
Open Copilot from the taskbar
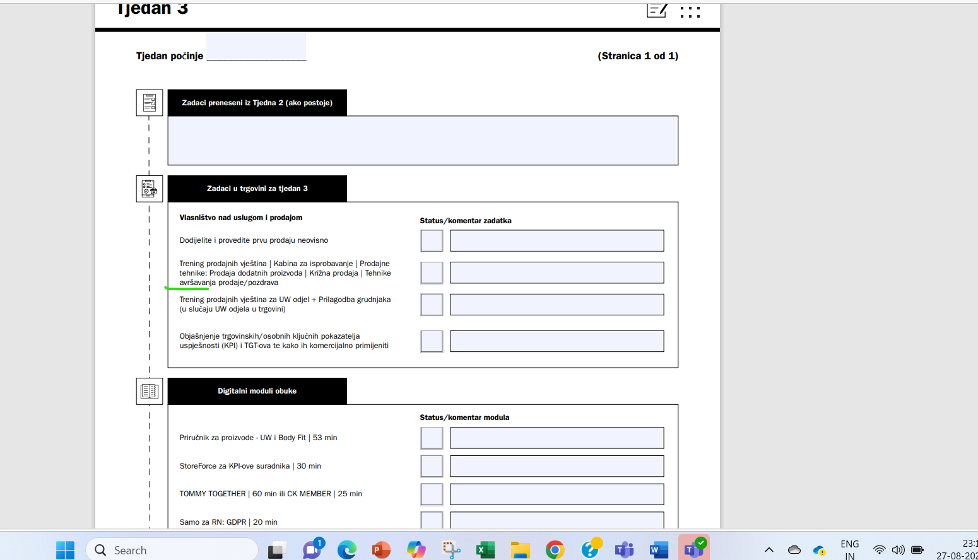pos(416,550)
